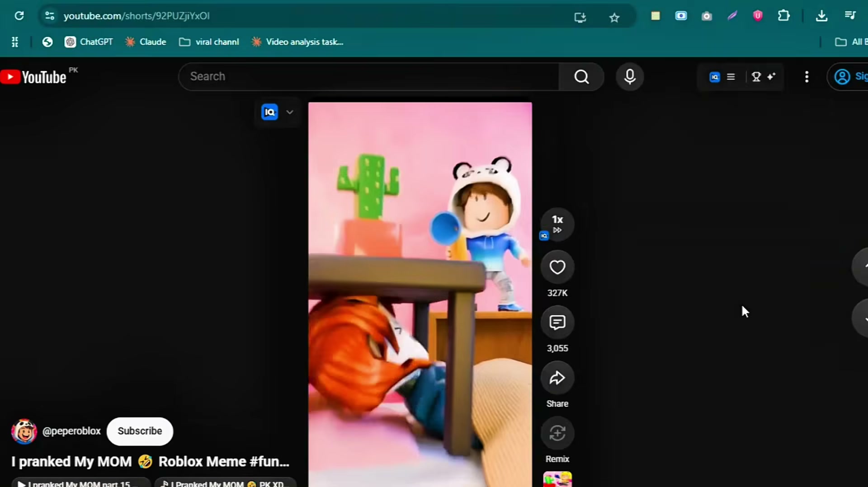Screen dimensions: 868x487
Task: Open the yellow sticky note extension
Action: (x=655, y=16)
